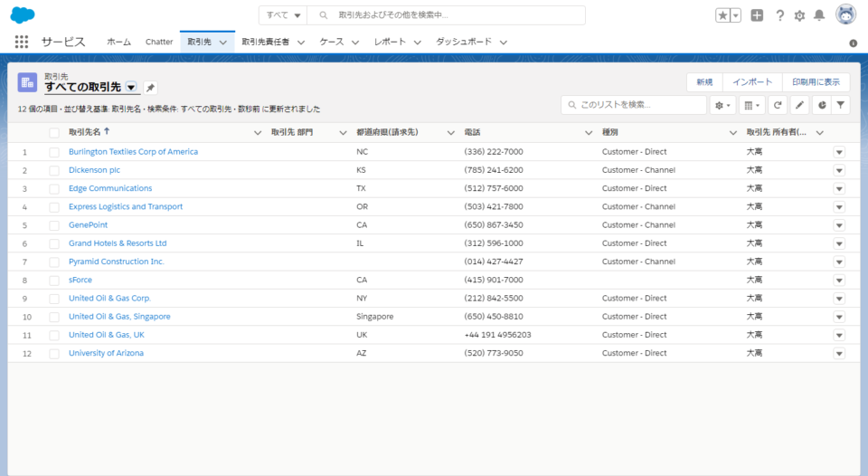Open 取引先名 column menu chevron

point(258,132)
